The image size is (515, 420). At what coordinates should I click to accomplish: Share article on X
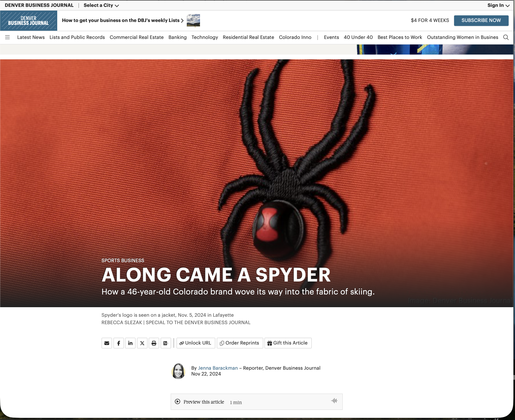tap(142, 343)
